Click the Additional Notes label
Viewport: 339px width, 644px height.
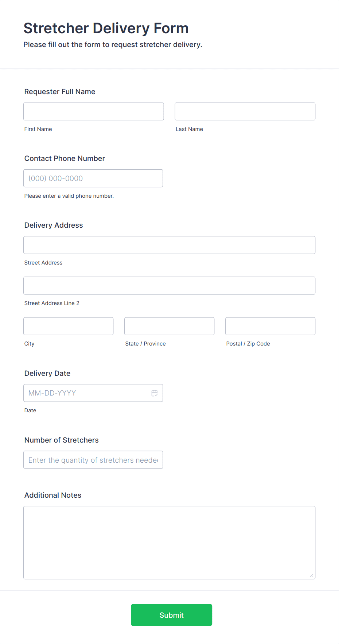53,495
